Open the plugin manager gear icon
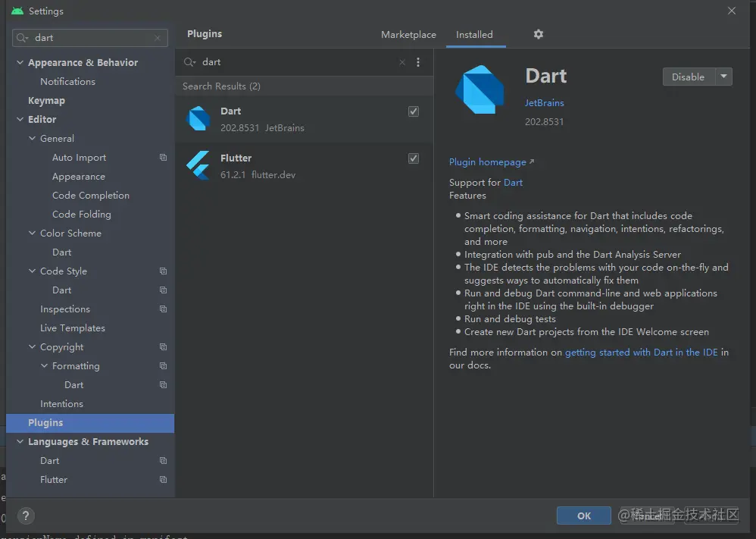This screenshot has width=756, height=539. click(538, 34)
